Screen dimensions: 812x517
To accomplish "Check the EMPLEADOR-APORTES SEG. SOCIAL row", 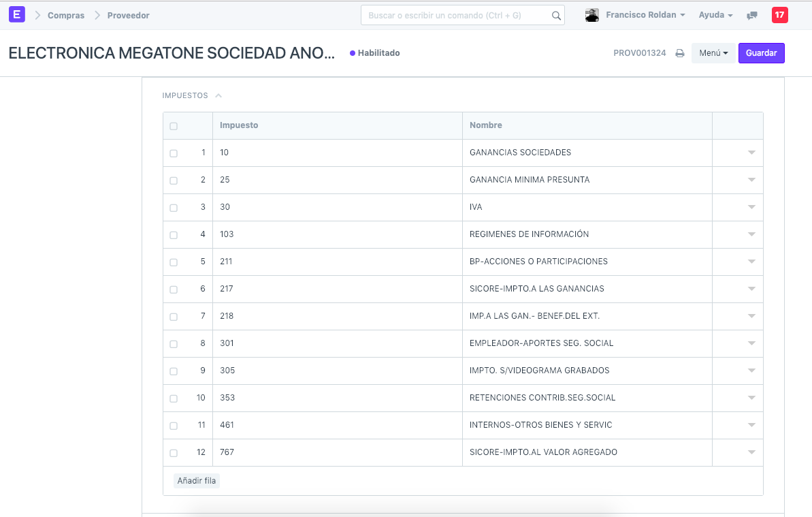I will point(174,344).
